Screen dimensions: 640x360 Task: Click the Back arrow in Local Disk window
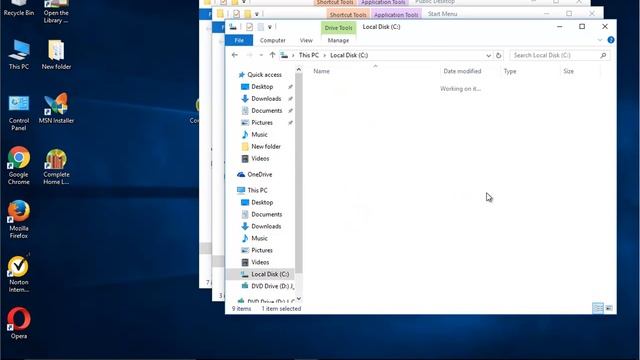235,55
